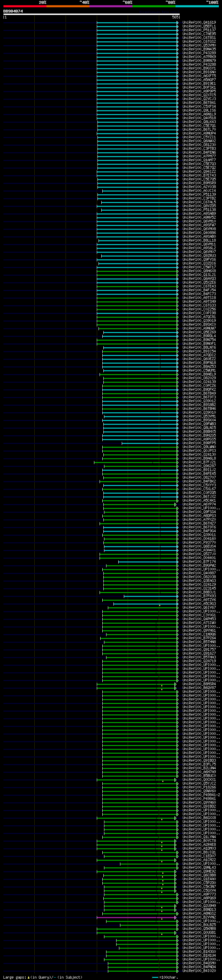Select label UniRef100_A8DPG3
Viewport: 222px width, 980px height.
pyautogui.click(x=199, y=516)
